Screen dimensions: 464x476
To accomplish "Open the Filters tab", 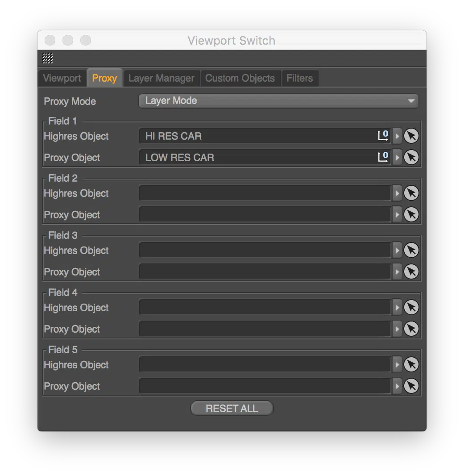I will point(300,78).
